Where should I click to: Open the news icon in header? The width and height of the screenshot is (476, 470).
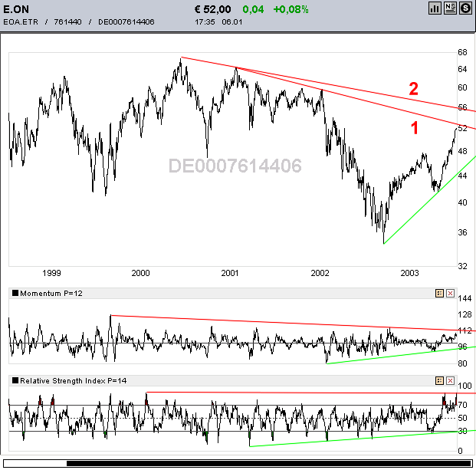pos(450,8)
